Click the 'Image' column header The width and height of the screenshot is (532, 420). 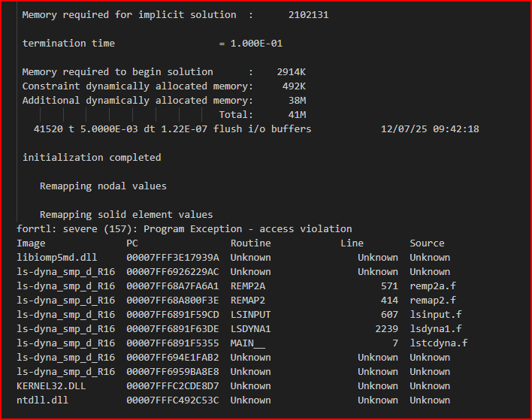[x=31, y=243]
